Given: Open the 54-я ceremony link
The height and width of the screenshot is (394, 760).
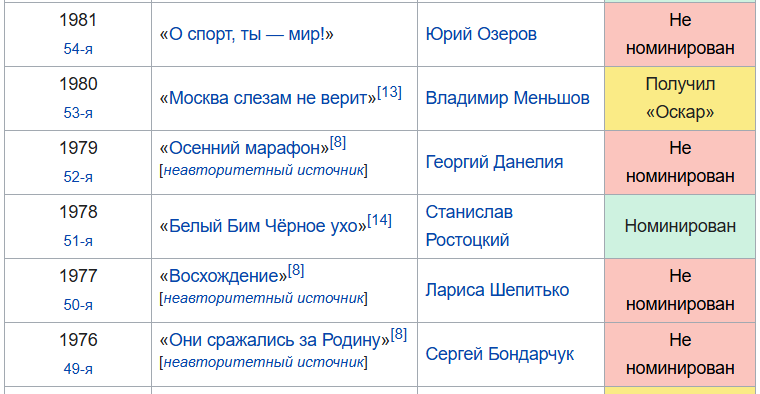Looking at the screenshot, I should coord(78,49).
